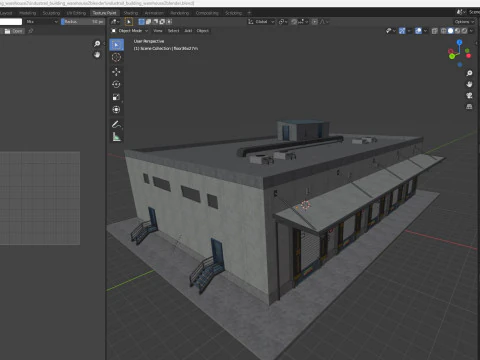Open the Mix blend mode dropdown
The width and height of the screenshot is (480, 360).
pos(41,22)
